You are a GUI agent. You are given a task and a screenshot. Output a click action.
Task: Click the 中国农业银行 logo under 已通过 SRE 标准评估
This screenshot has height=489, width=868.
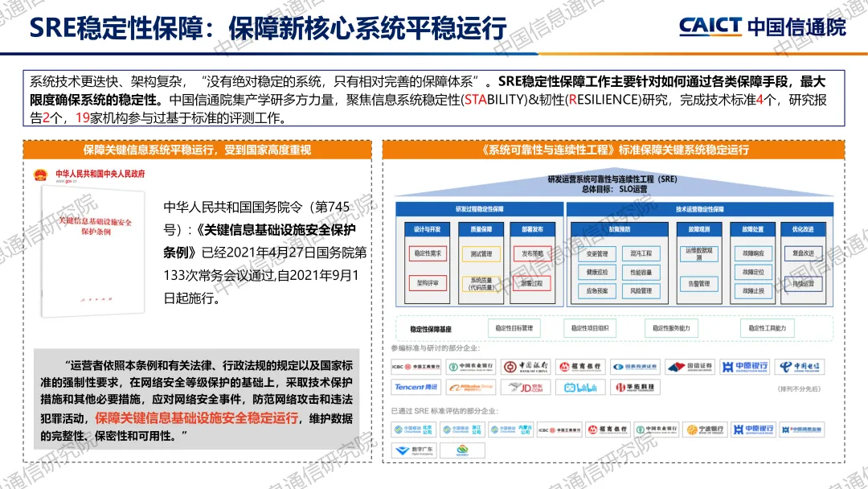(x=657, y=429)
